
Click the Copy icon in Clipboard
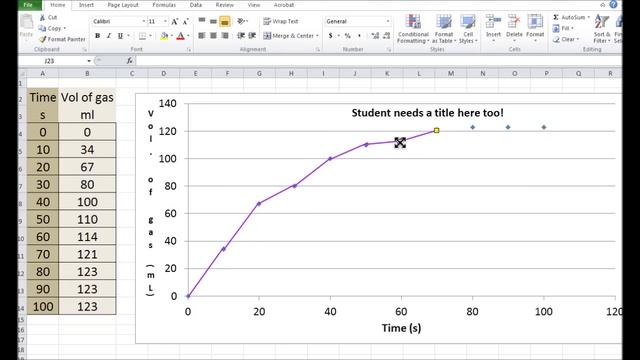42,28
